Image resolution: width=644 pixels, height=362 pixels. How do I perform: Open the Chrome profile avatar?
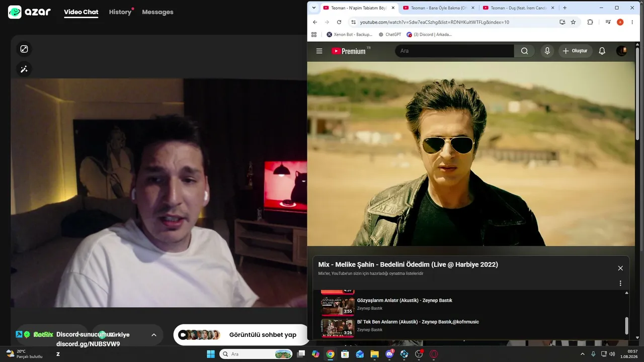pos(620,22)
